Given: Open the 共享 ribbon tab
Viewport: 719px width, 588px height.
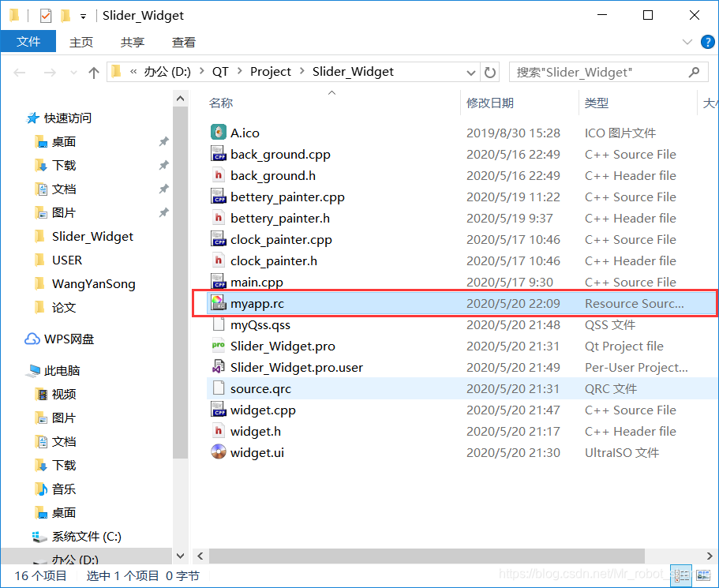Looking at the screenshot, I should click(133, 42).
